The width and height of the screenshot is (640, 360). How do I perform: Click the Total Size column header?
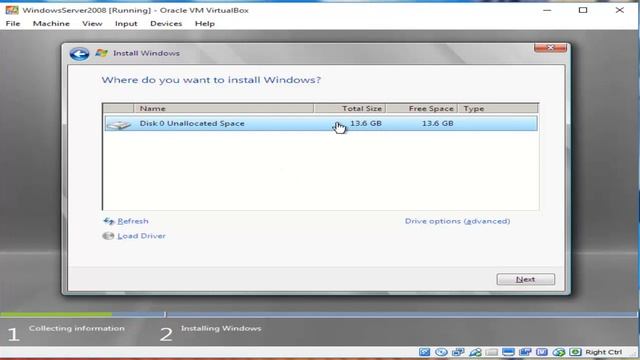[x=350, y=109]
